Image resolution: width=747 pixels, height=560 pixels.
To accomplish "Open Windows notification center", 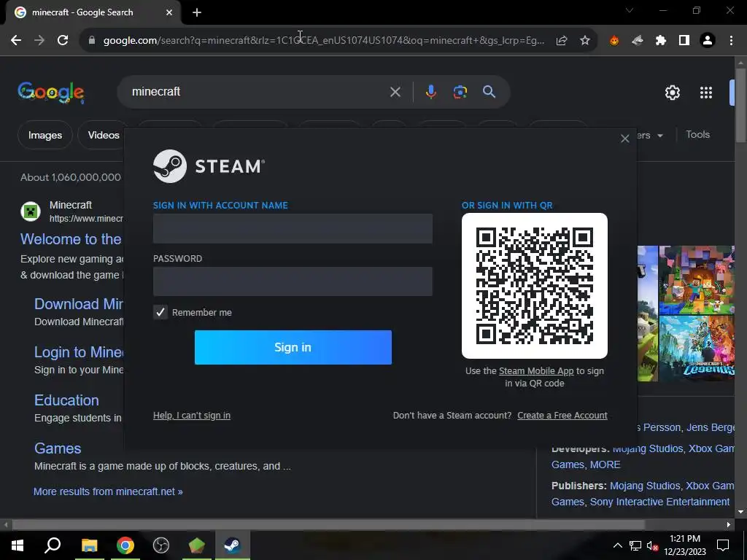I will pyautogui.click(x=723, y=545).
